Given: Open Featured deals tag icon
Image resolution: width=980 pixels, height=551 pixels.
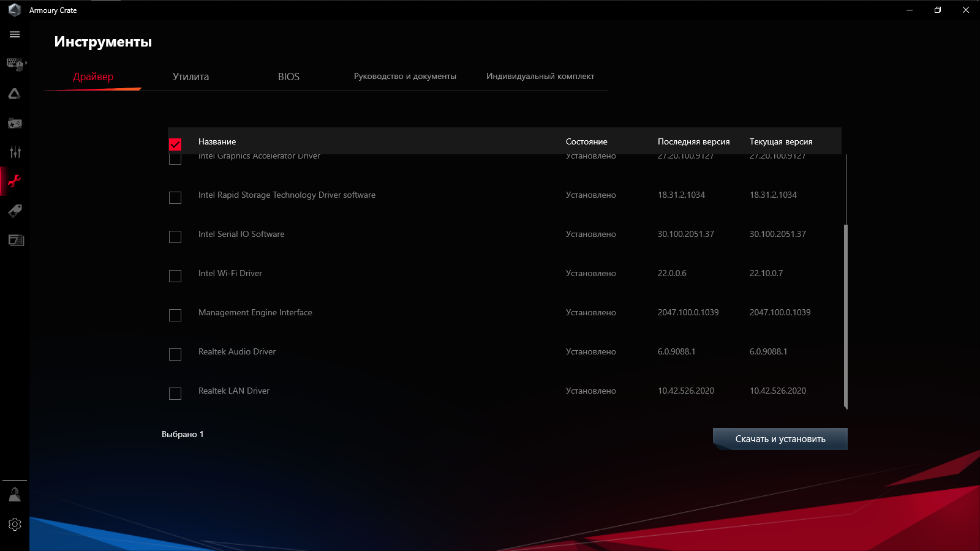Looking at the screenshot, I should click(x=15, y=211).
